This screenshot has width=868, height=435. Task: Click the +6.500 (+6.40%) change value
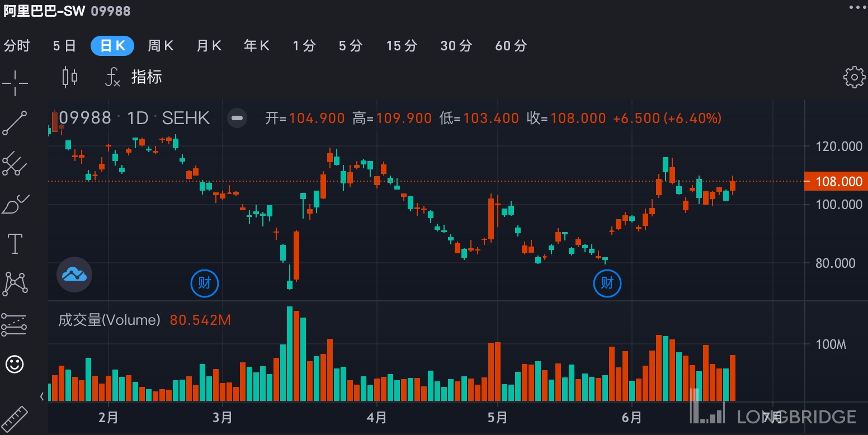[x=667, y=118]
